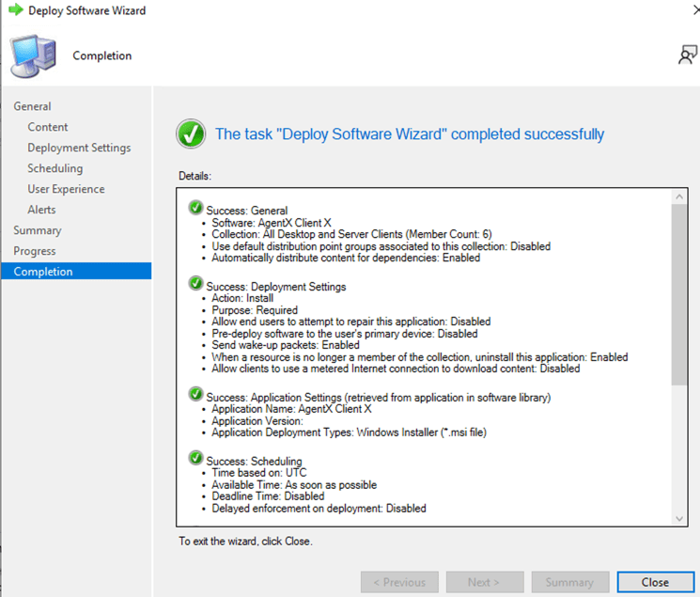Click 'Time based on: UTC' line
Screen dimensions: 700x597
(x=259, y=473)
